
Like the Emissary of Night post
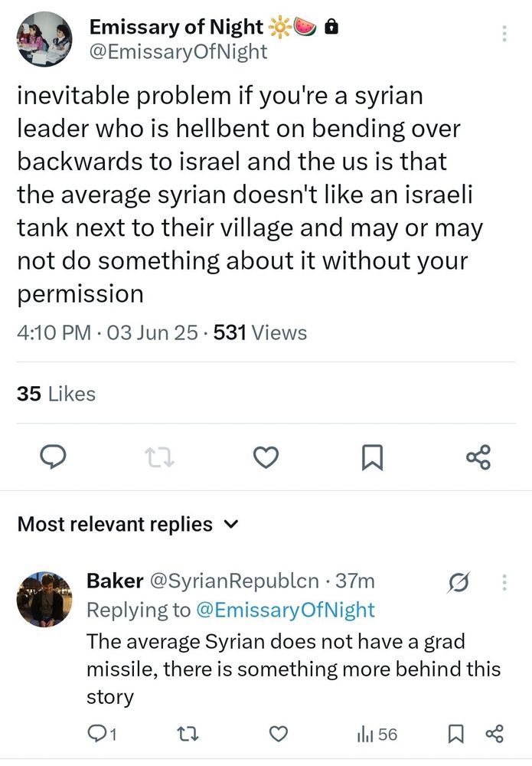(x=265, y=457)
